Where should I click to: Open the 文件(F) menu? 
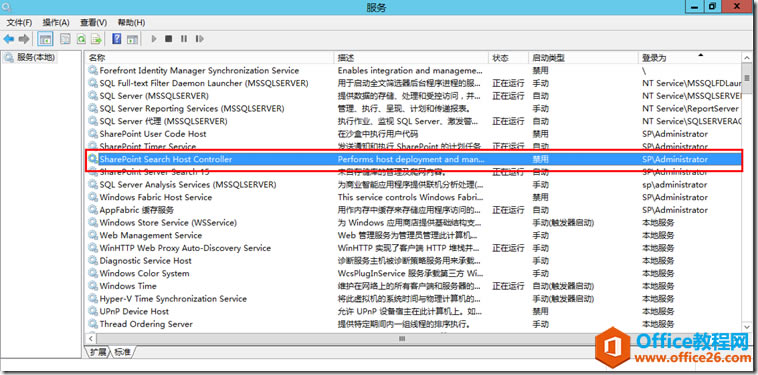[19, 23]
